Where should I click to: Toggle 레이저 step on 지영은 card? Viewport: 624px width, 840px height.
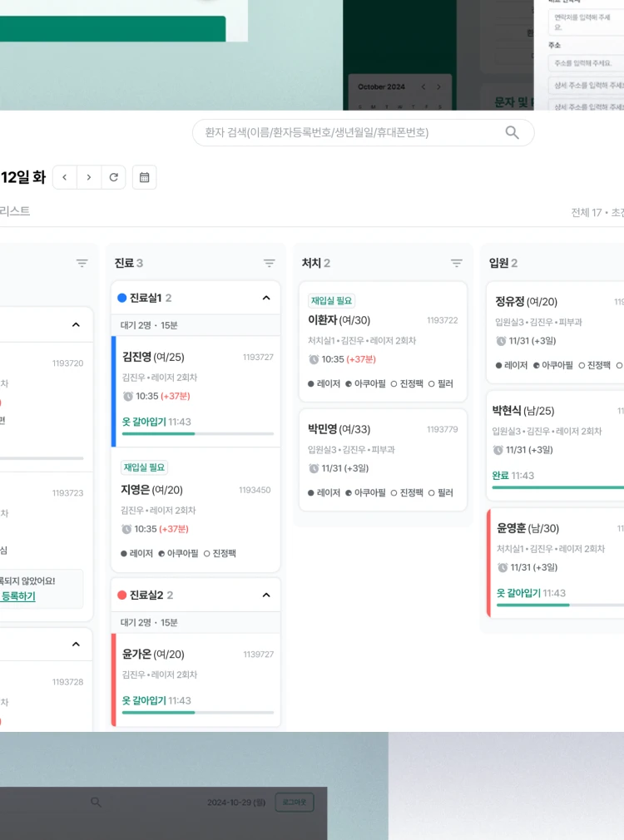click(136, 553)
